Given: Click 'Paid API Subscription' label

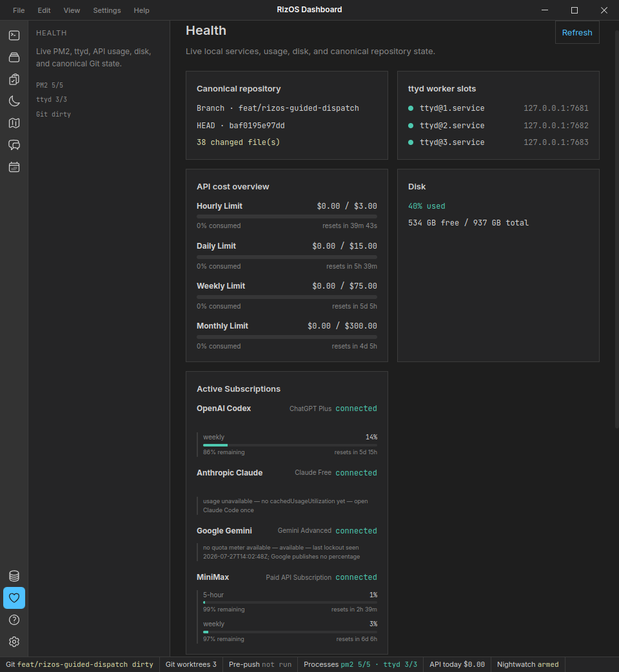Looking at the screenshot, I should [299, 578].
